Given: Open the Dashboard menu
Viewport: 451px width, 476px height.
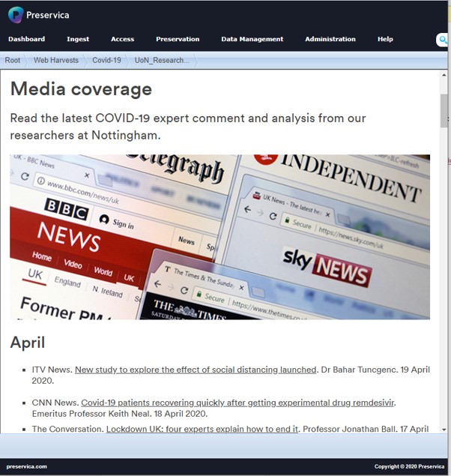Looking at the screenshot, I should pyautogui.click(x=26, y=39).
